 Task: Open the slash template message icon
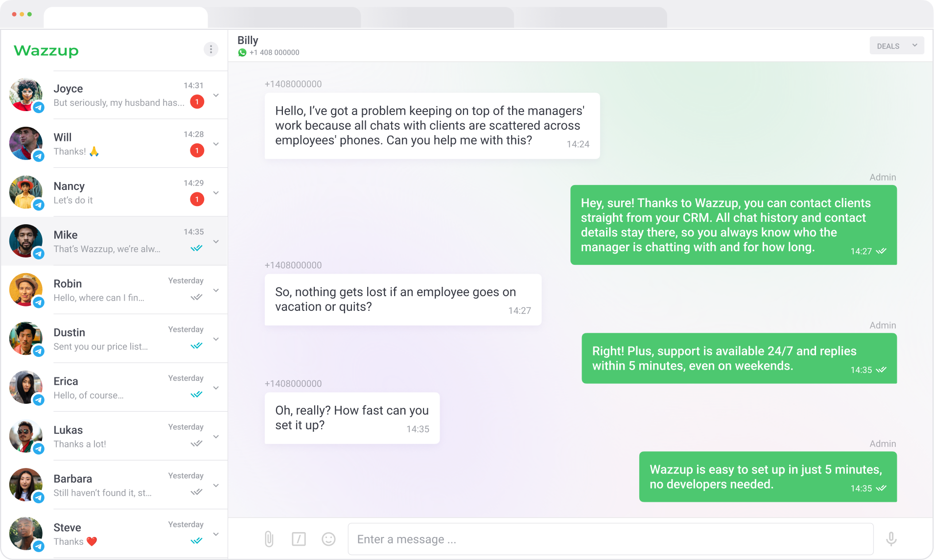point(299,539)
